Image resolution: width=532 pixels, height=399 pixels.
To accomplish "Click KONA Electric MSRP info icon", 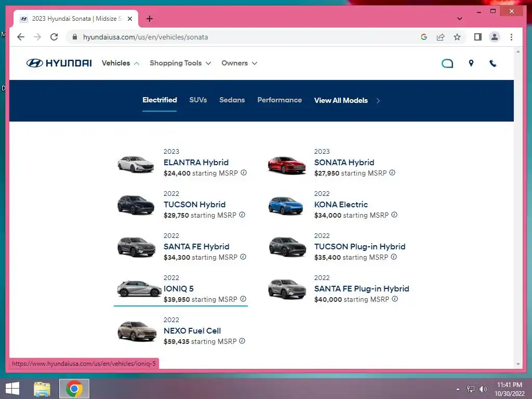I will click(x=394, y=215).
